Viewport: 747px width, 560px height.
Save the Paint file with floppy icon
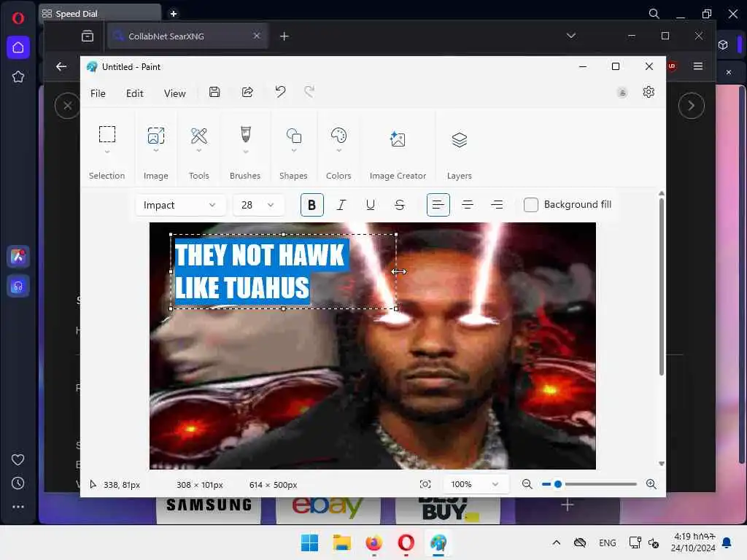[215, 92]
